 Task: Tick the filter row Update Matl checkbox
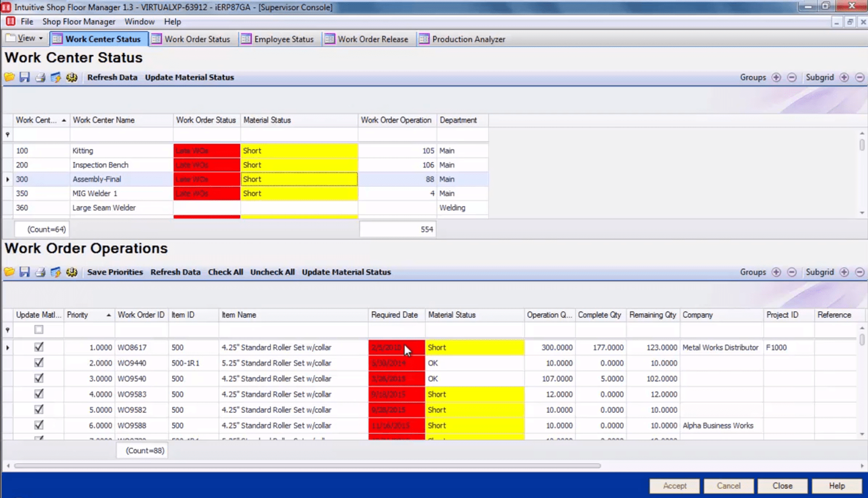point(39,330)
